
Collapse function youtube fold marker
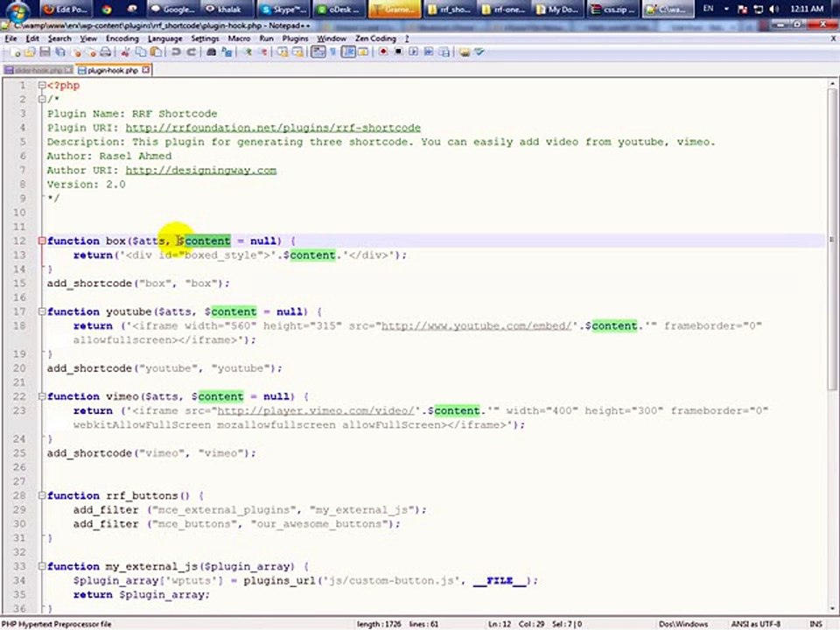point(42,311)
